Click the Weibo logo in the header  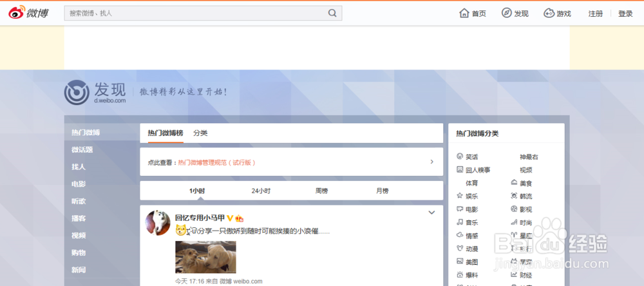coord(28,13)
